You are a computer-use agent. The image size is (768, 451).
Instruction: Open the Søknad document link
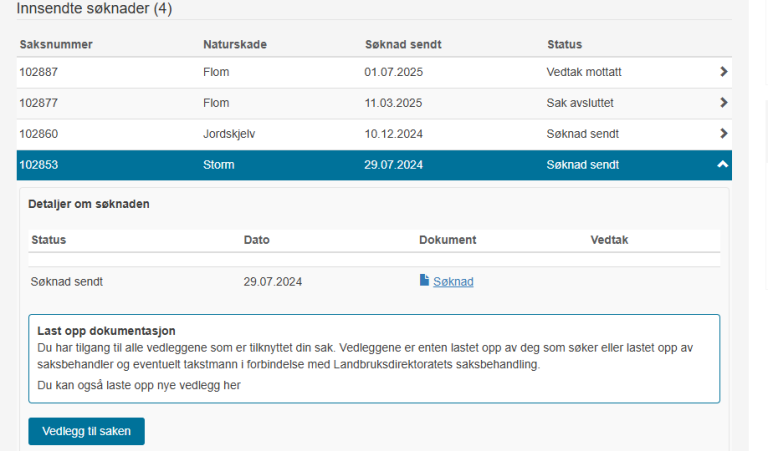coord(453,282)
